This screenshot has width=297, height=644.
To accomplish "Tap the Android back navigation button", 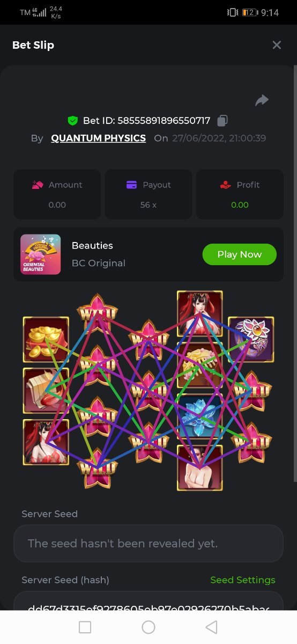I will tap(212, 627).
